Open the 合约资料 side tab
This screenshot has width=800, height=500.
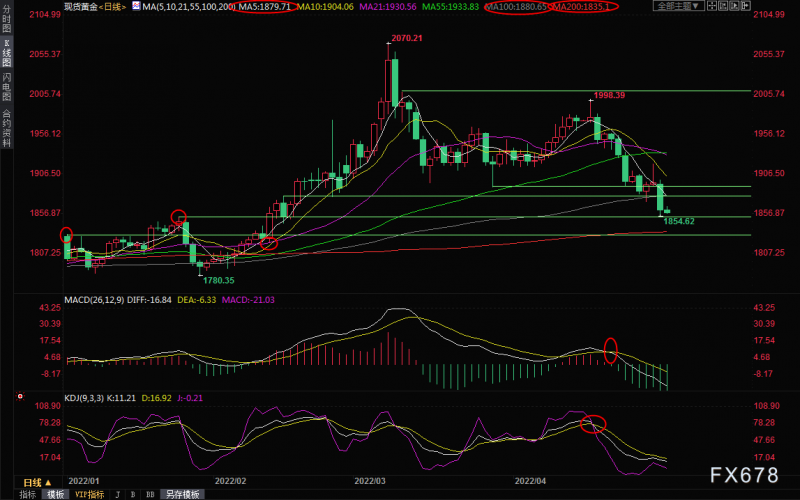coord(6,127)
